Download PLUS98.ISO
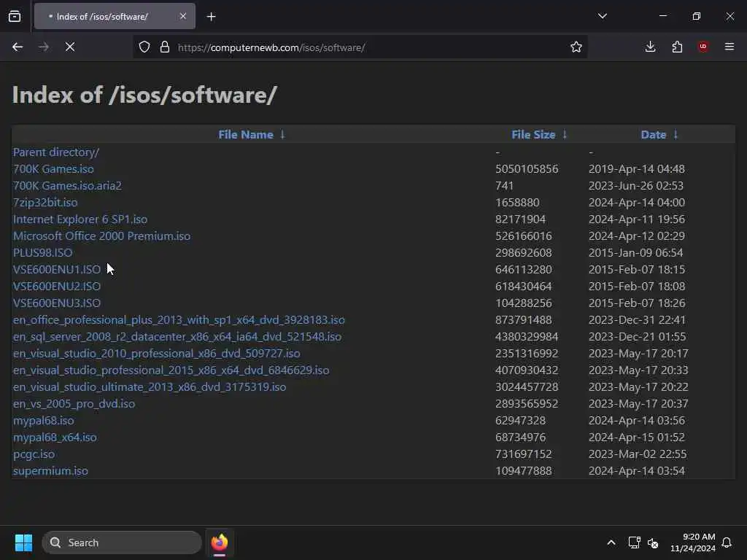The width and height of the screenshot is (747, 560). click(x=42, y=252)
